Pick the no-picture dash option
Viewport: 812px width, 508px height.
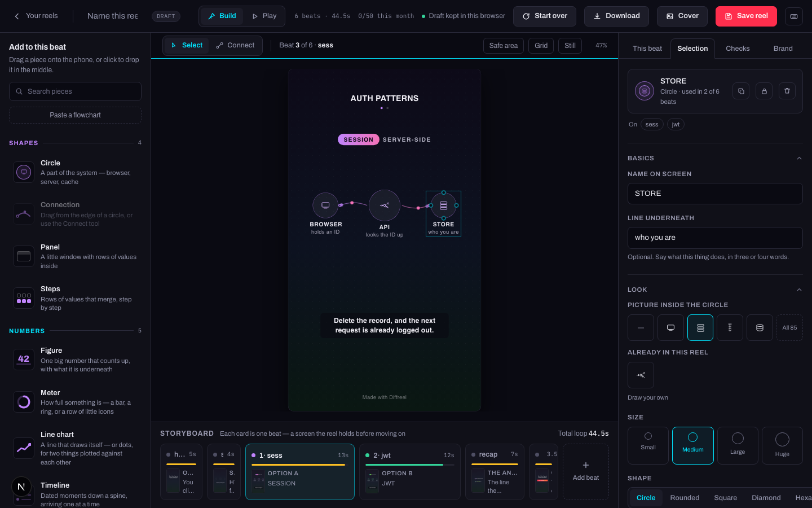(x=641, y=327)
